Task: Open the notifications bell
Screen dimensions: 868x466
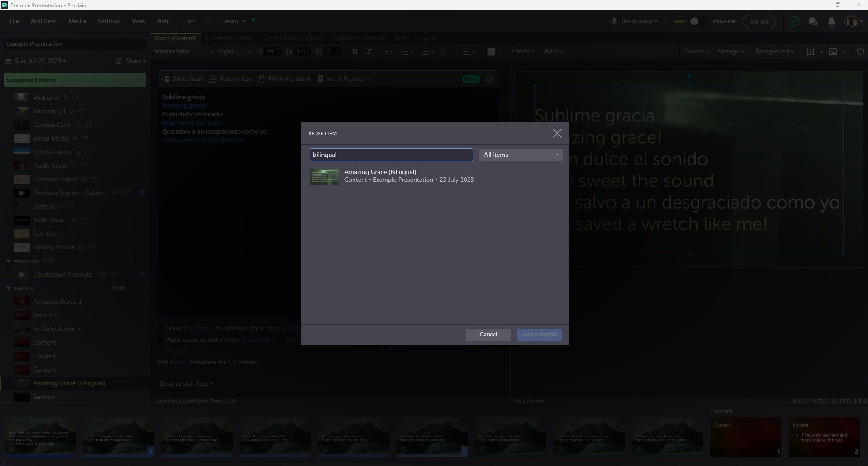Action: 831,22
